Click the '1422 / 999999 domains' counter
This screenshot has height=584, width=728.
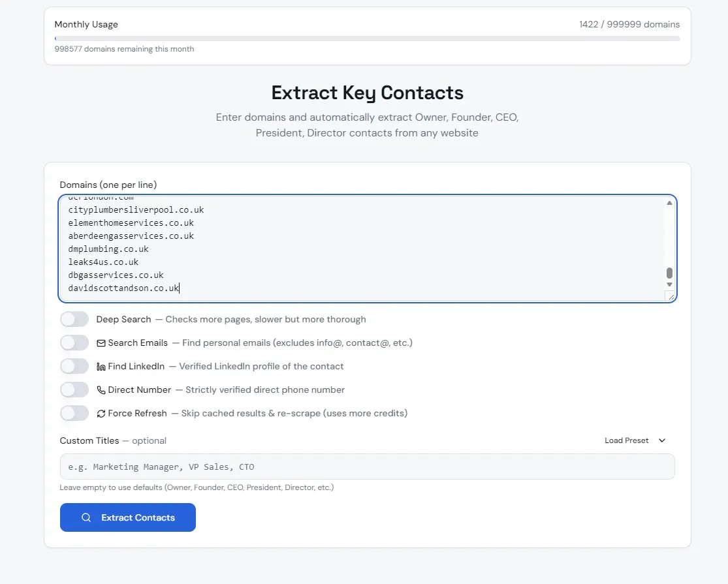click(x=629, y=24)
